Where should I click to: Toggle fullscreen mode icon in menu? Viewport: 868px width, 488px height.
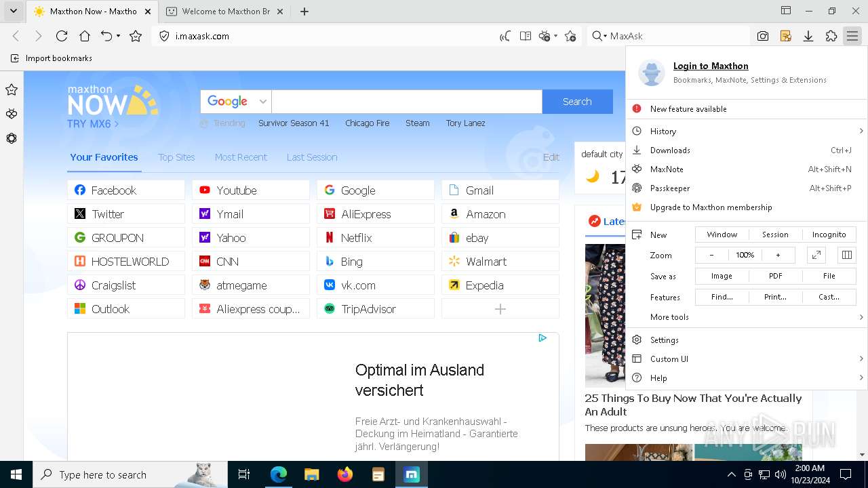[816, 255]
